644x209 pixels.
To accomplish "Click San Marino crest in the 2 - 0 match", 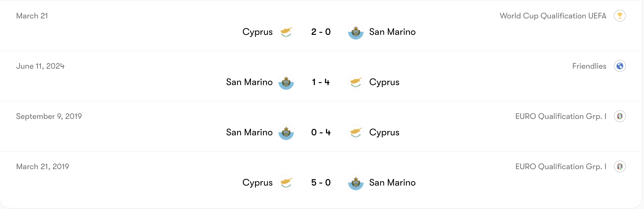I will [356, 32].
